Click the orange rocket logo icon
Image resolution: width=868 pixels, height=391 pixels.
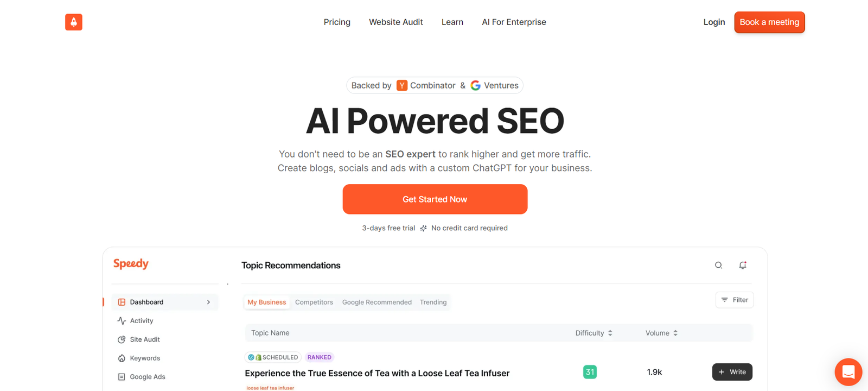(74, 22)
